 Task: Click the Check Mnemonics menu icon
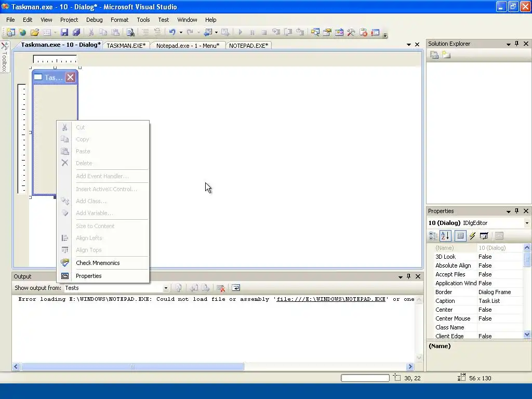[65, 263]
